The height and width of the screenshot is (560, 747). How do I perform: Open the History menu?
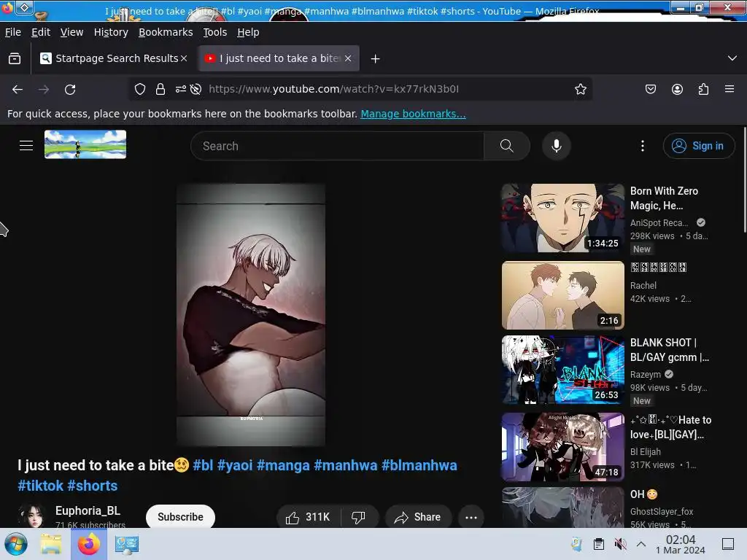[111, 32]
